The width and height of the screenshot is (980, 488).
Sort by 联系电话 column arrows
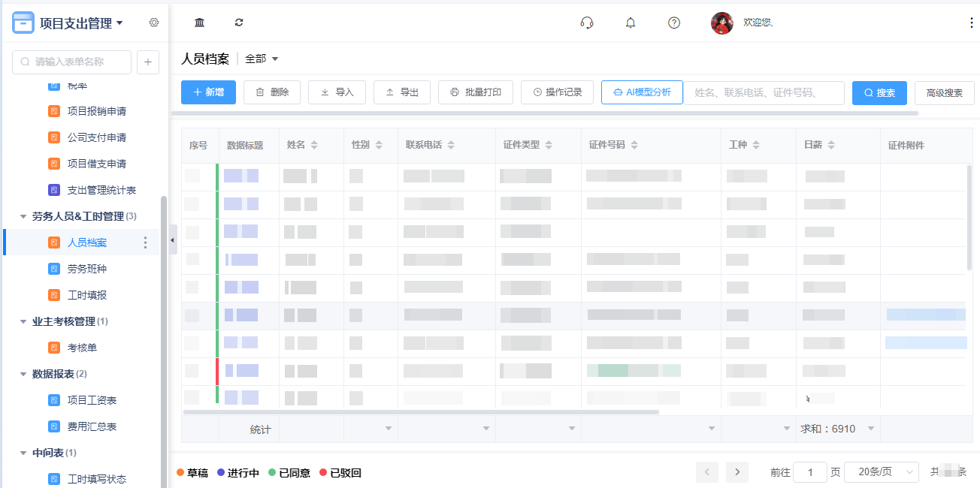[x=451, y=145]
